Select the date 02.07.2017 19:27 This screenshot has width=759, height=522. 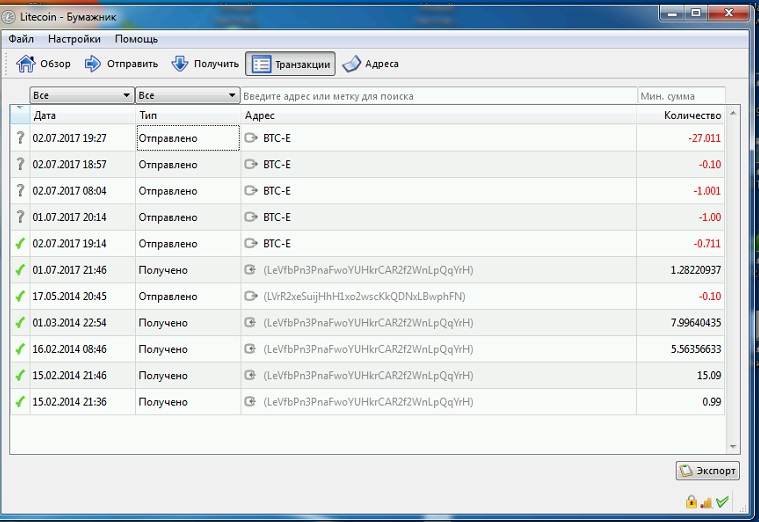pos(69,138)
